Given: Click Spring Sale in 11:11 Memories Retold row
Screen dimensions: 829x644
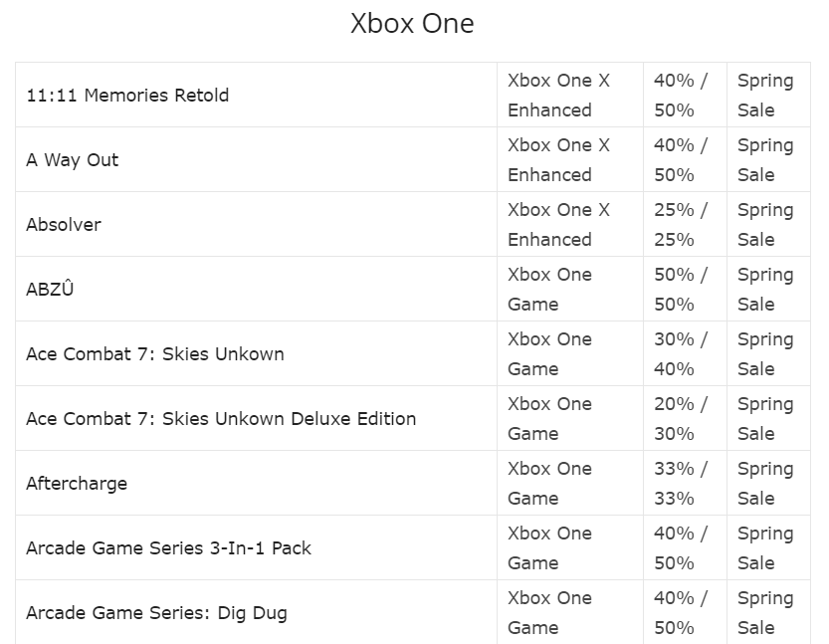Looking at the screenshot, I should tap(765, 96).
